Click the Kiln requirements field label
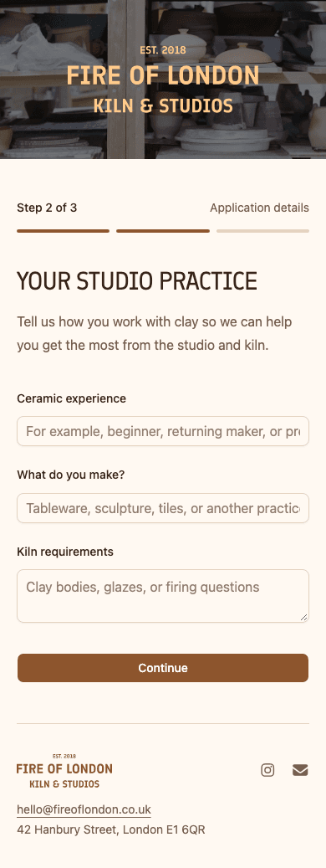This screenshot has width=326, height=868. pyautogui.click(x=65, y=552)
